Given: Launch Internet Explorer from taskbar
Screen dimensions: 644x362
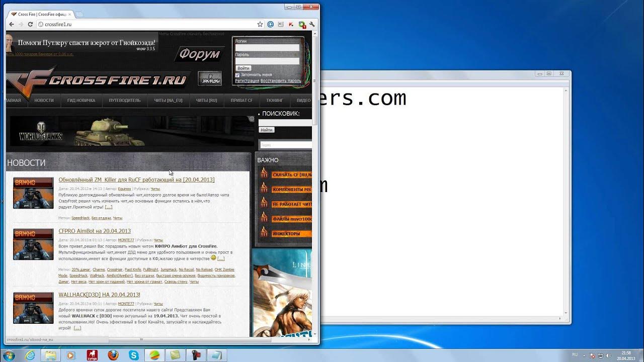Looking at the screenshot, I should [x=31, y=355].
